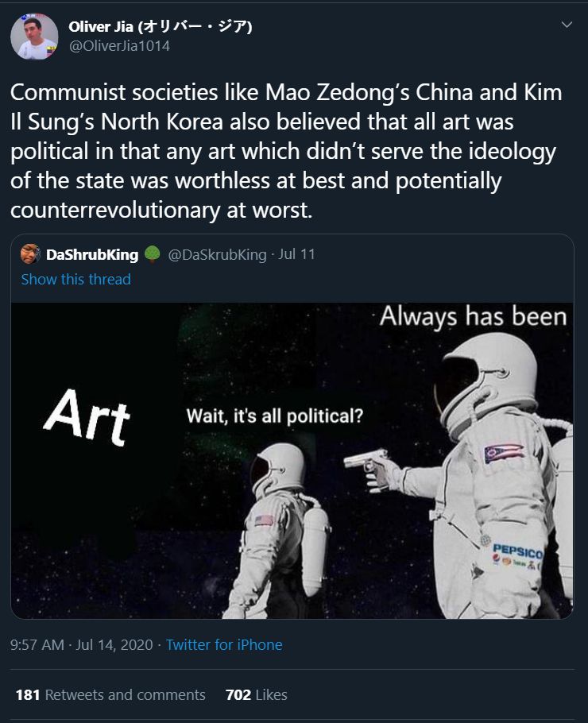This screenshot has width=588, height=723.
Task: Open the Always has been meme image
Action: 292,461
